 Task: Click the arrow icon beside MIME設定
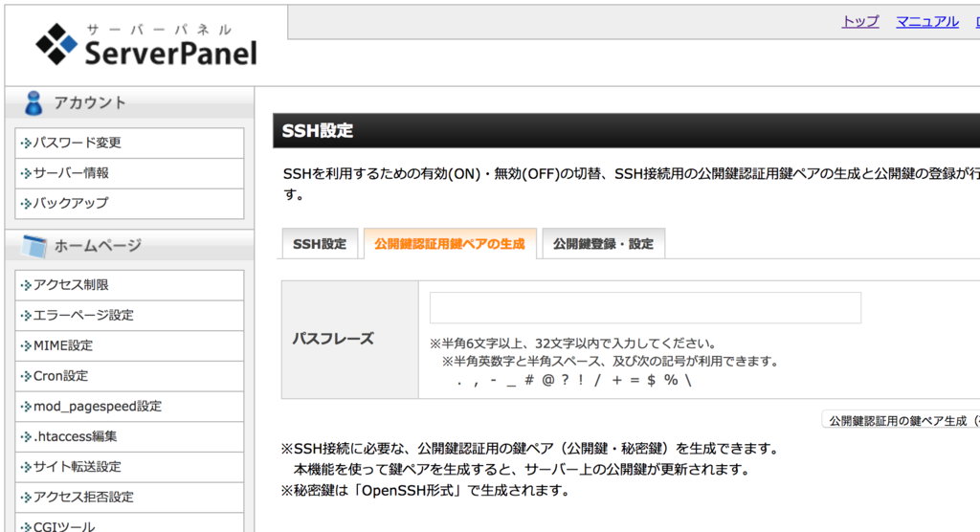pyautogui.click(x=26, y=345)
